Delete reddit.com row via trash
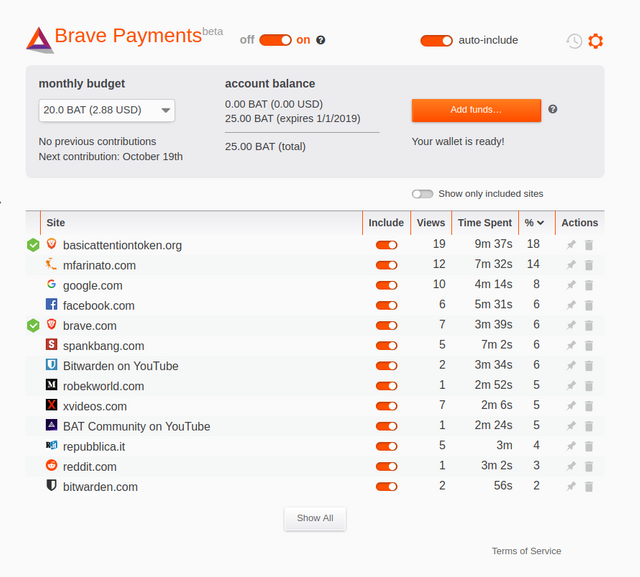This screenshot has height=577, width=640. [x=589, y=466]
